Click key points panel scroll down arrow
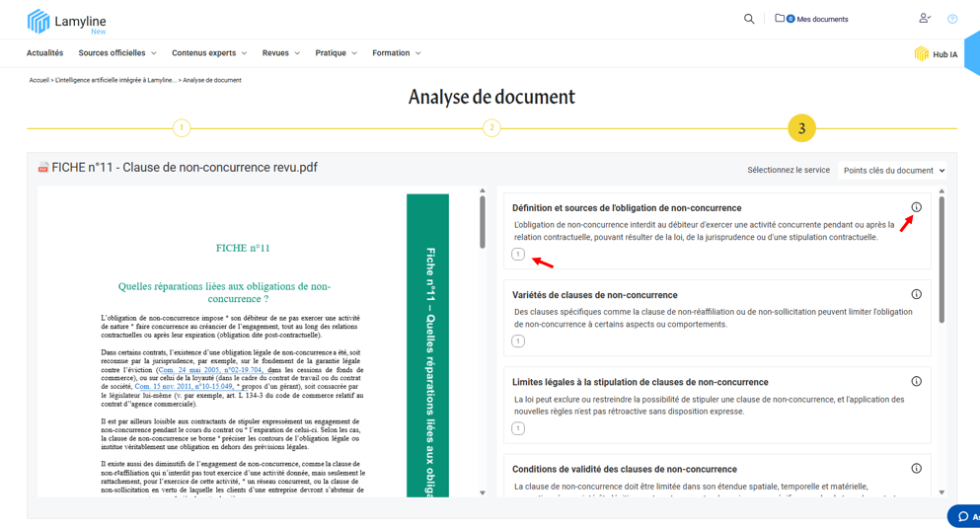 (942, 492)
